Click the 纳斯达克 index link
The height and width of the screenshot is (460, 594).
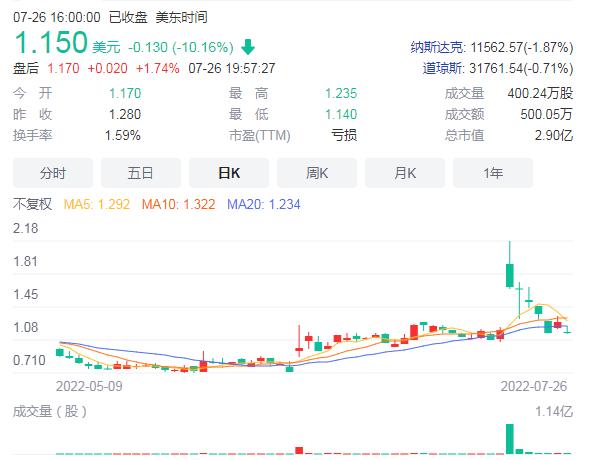[x=437, y=47]
